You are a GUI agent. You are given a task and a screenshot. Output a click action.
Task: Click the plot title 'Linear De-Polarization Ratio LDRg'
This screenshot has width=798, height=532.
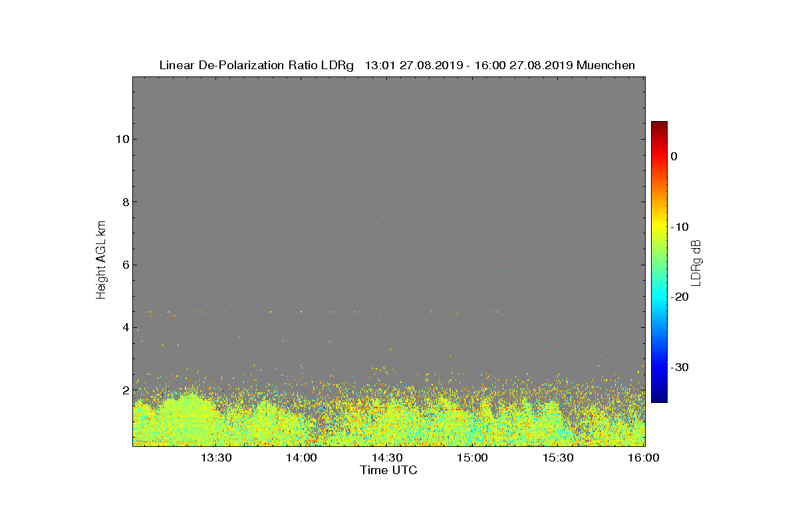pos(257,65)
